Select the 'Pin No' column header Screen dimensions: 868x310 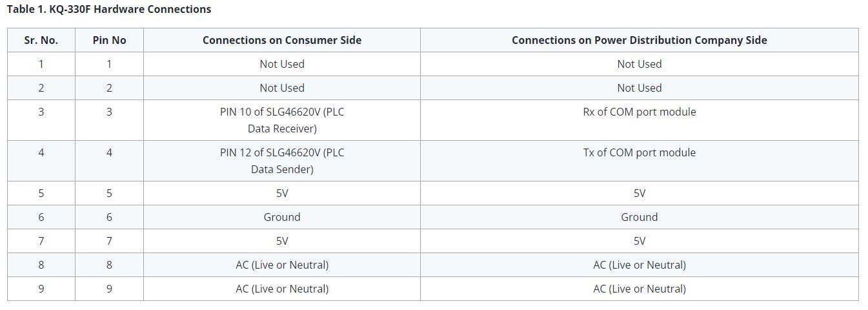pos(109,40)
